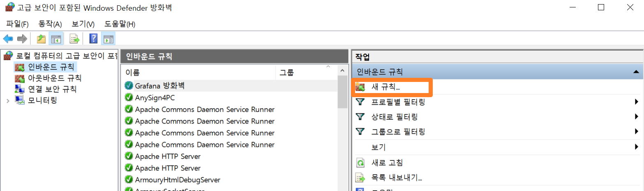Click the 새로 고침 refresh icon
This screenshot has height=191, width=644.
pyautogui.click(x=360, y=163)
